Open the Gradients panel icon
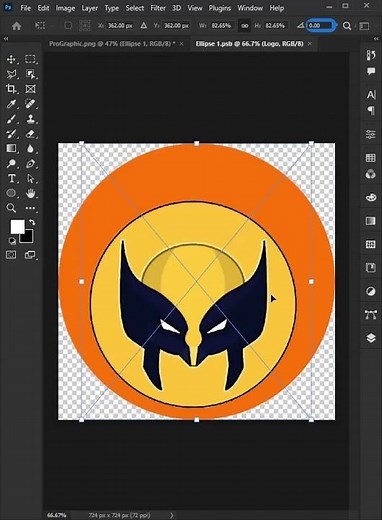The image size is (382, 520). pyautogui.click(x=371, y=221)
